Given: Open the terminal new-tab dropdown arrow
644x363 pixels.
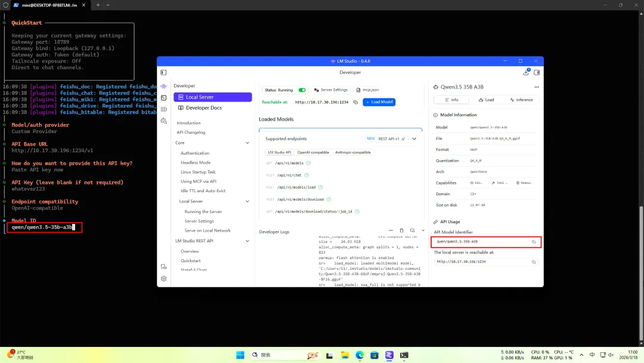Looking at the screenshot, I should [108, 5].
